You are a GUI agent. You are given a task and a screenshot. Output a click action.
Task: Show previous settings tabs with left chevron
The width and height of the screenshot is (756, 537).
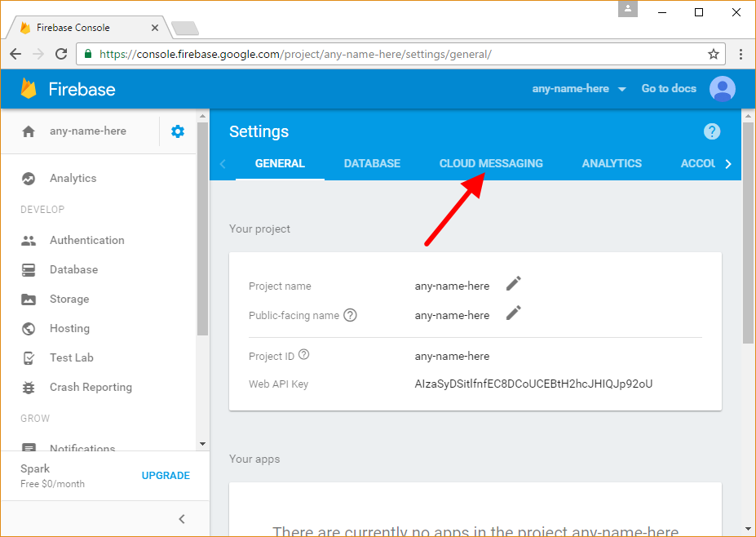[223, 164]
